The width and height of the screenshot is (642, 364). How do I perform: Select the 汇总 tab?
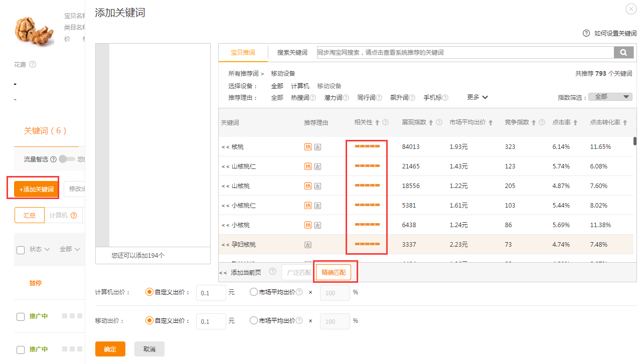[30, 215]
